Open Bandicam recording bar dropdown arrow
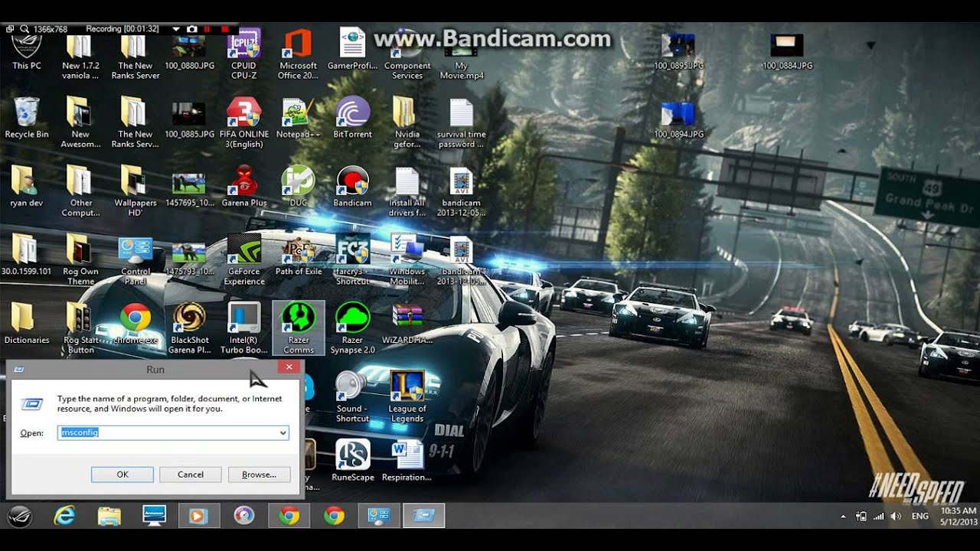The image size is (980, 551). click(176, 29)
